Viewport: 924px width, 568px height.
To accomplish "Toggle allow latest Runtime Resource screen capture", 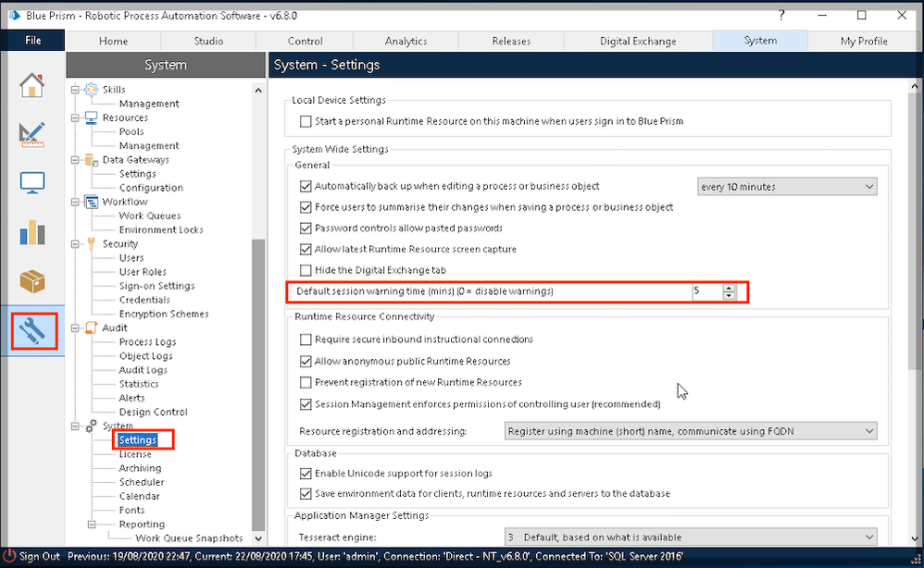I will [x=306, y=250].
